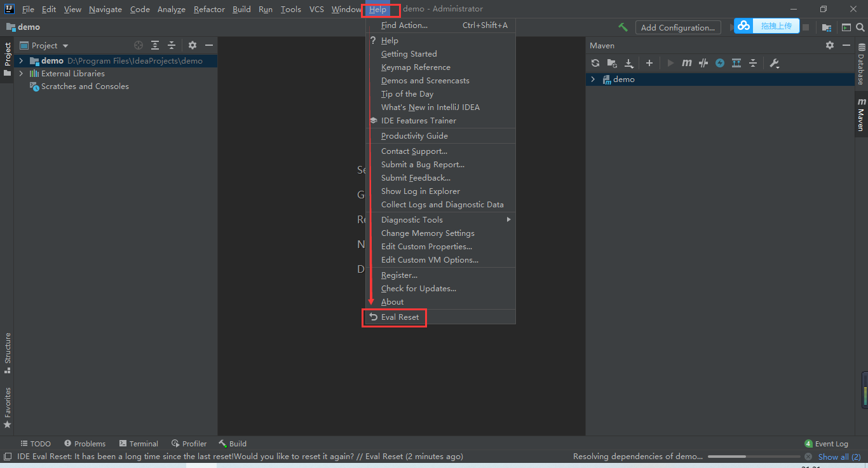The height and width of the screenshot is (468, 868).
Task: Click the Build Project hammer icon
Action: click(623, 27)
